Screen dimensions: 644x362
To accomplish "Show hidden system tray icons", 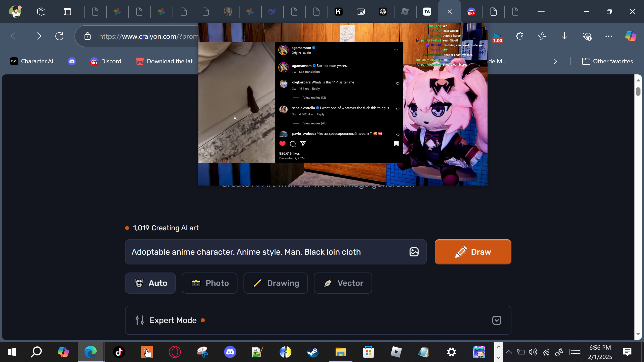I will tap(509, 352).
